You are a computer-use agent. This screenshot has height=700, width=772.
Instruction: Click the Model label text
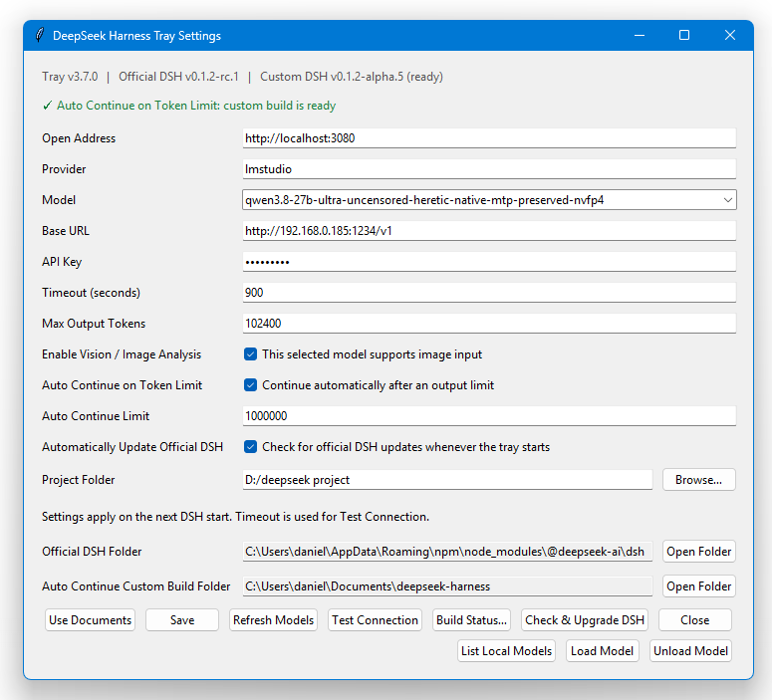(59, 200)
